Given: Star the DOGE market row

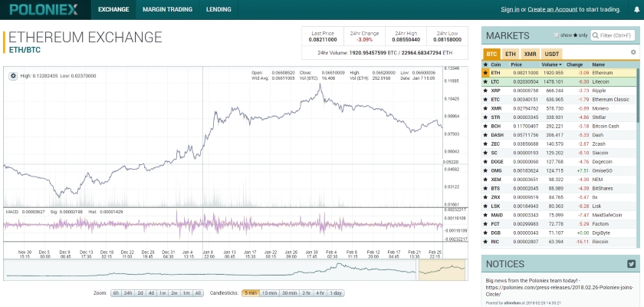Looking at the screenshot, I should [485, 161].
